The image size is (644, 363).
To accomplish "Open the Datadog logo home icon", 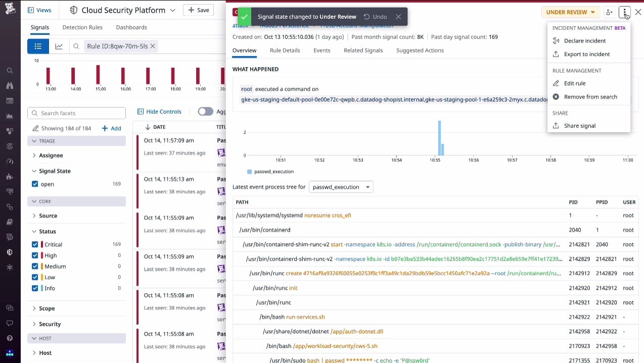I will click(x=10, y=10).
